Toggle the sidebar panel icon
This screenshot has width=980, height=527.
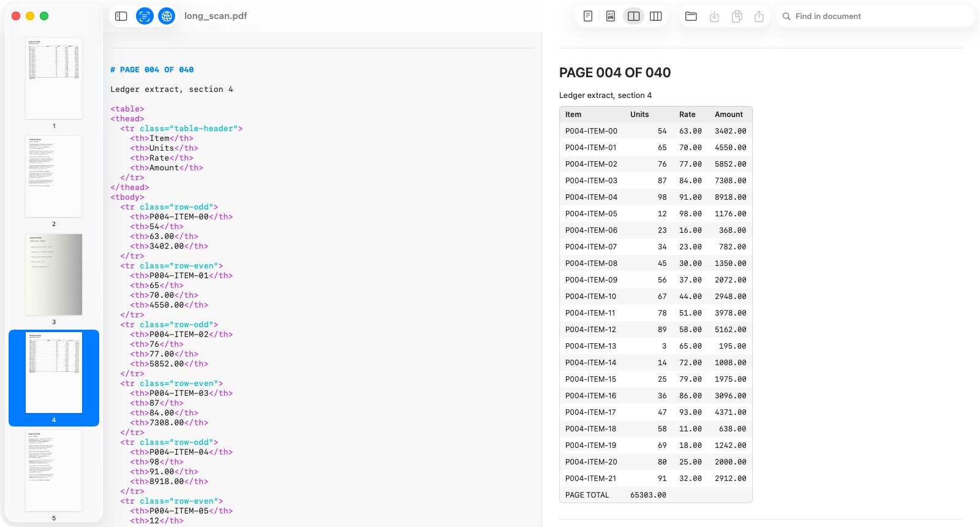click(x=121, y=16)
